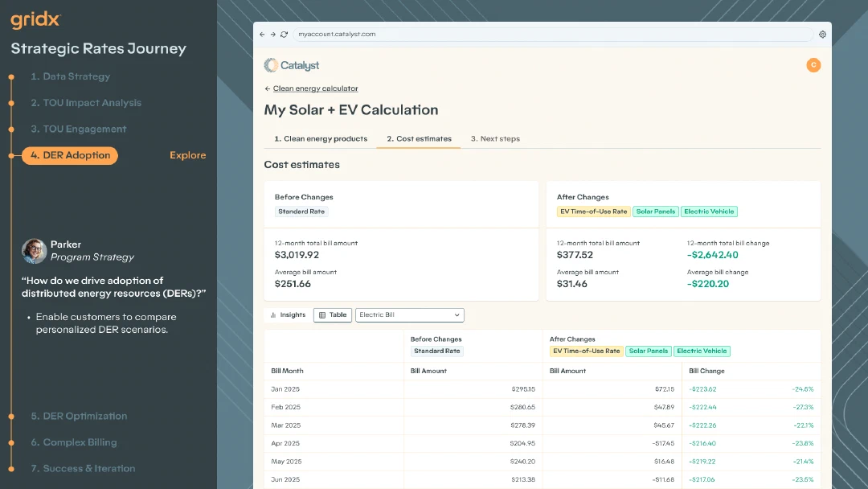Click the Jun 2025 row
The image size is (868, 489).
click(542, 479)
